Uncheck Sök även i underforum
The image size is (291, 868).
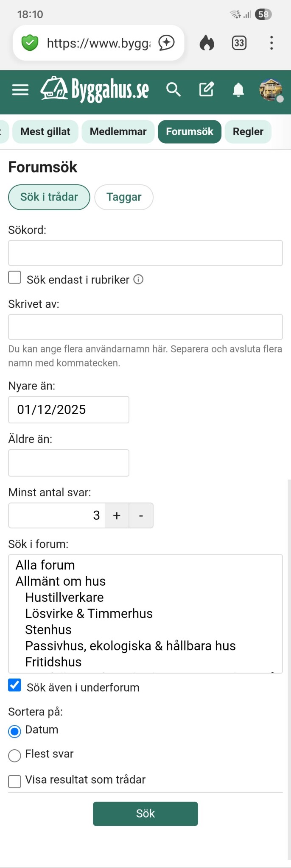[15, 685]
